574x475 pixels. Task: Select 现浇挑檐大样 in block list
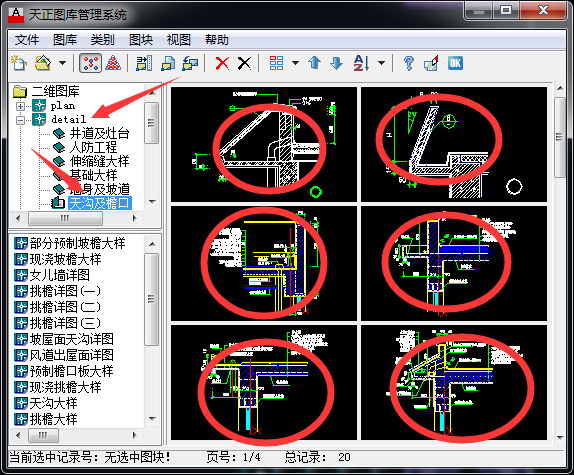65,387
